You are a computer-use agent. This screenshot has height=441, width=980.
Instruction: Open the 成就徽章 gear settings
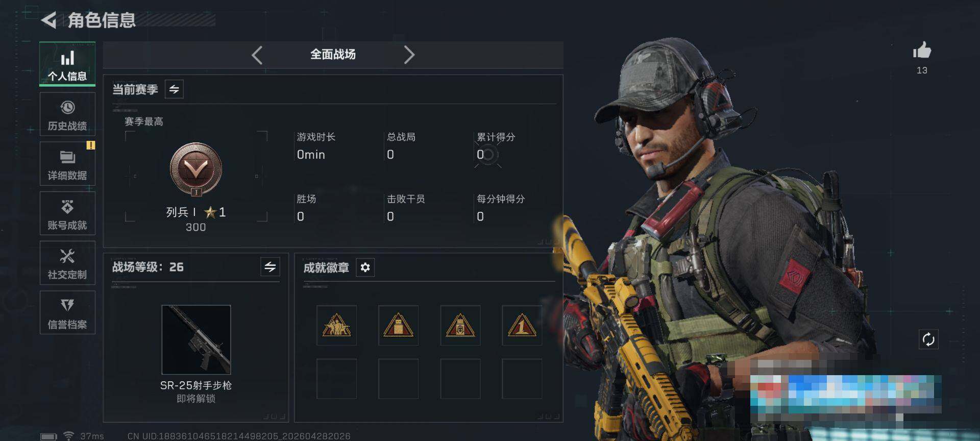click(x=365, y=267)
